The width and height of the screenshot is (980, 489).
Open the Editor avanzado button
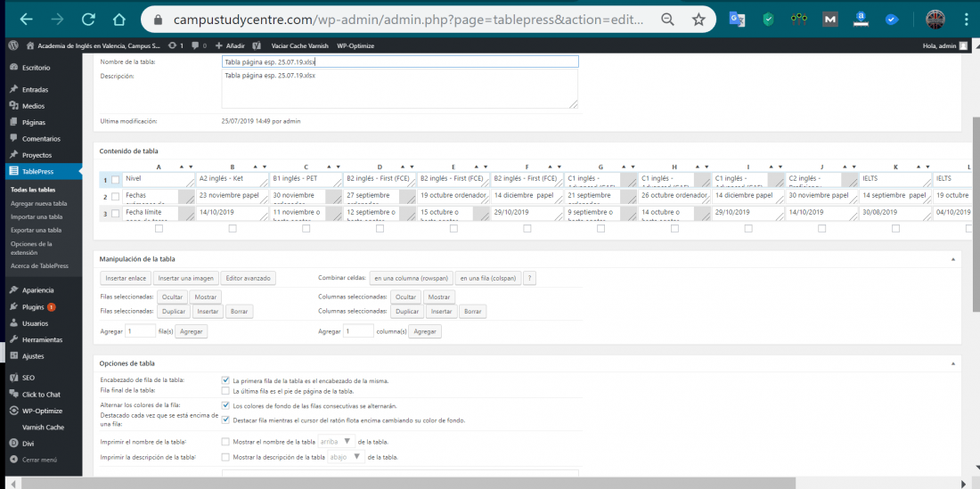point(249,278)
